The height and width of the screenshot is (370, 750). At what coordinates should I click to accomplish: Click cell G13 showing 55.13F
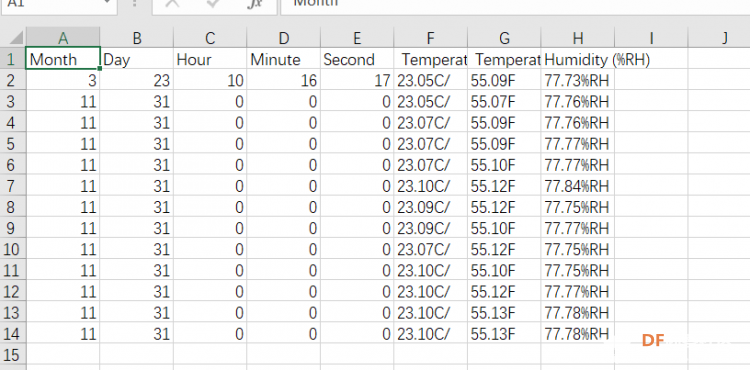pyautogui.click(x=504, y=312)
